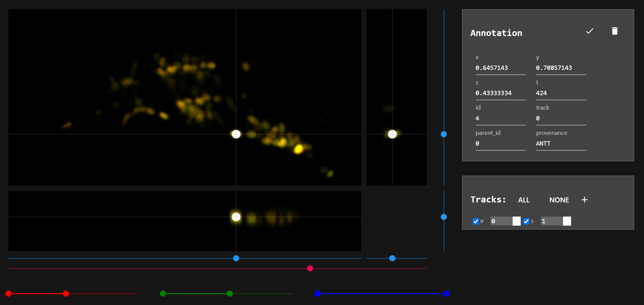Viewport: 644px width, 305px height.
Task: Select NONE of the tracks
Action: (559, 200)
